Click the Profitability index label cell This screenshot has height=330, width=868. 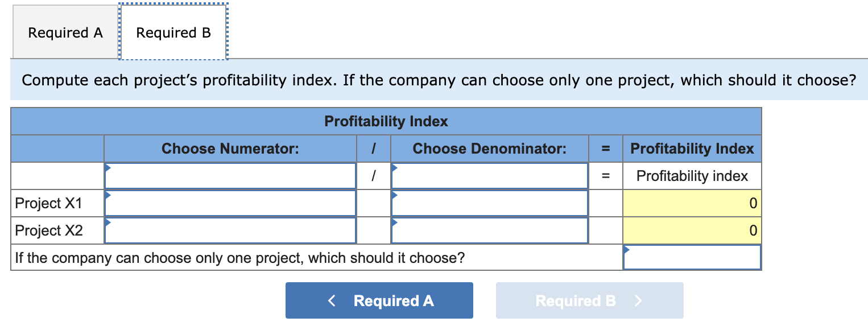click(692, 175)
